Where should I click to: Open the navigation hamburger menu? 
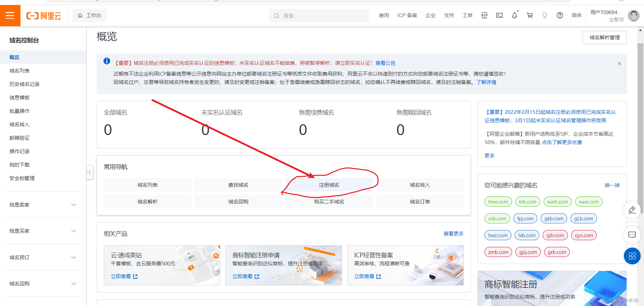click(10, 15)
